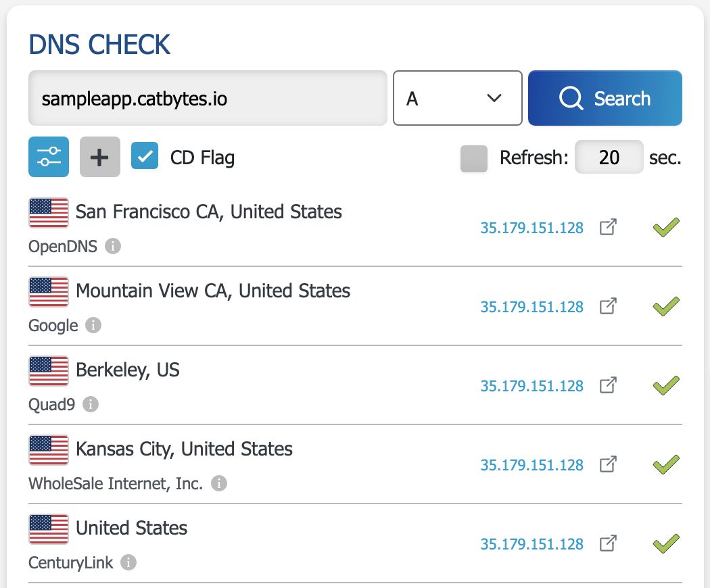Expand the record type selector showing A
Screen dimensions: 710x588
coord(457,98)
